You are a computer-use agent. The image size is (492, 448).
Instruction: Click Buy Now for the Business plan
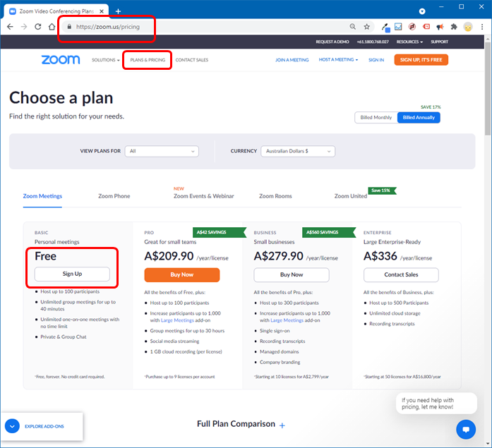pos(292,274)
